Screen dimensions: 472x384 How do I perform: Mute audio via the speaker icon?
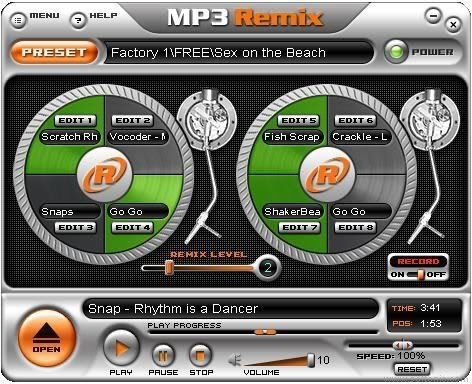point(235,360)
